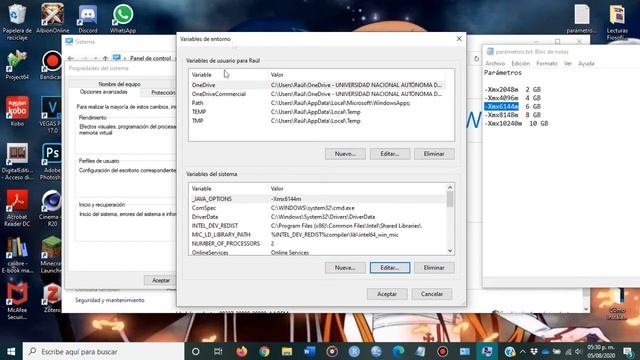
Task: Select the MIC_LD_LIBRARY_PATH system variable row
Action: click(x=317, y=235)
